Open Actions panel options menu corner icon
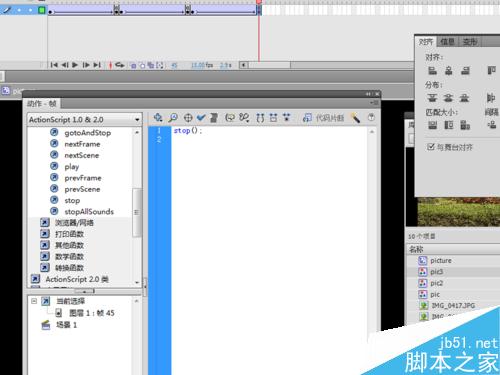The image size is (500, 375). 375,103
